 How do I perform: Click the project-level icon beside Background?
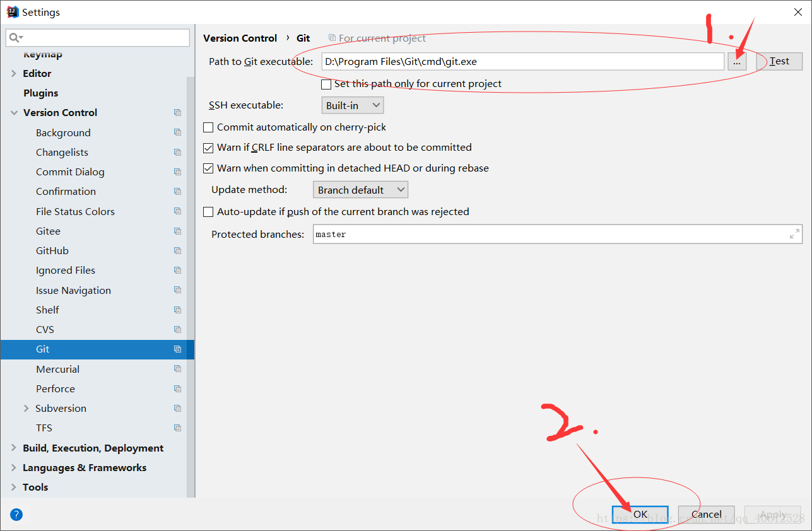177,132
